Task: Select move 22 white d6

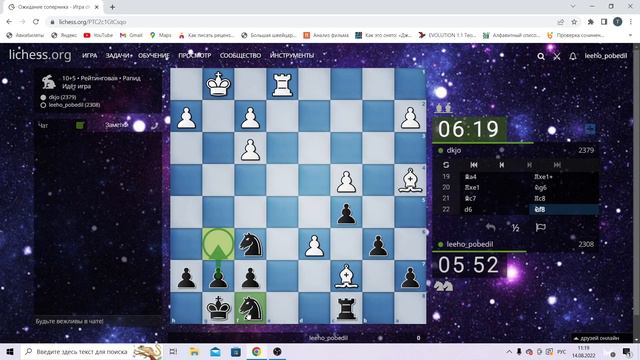Action: tap(495, 209)
